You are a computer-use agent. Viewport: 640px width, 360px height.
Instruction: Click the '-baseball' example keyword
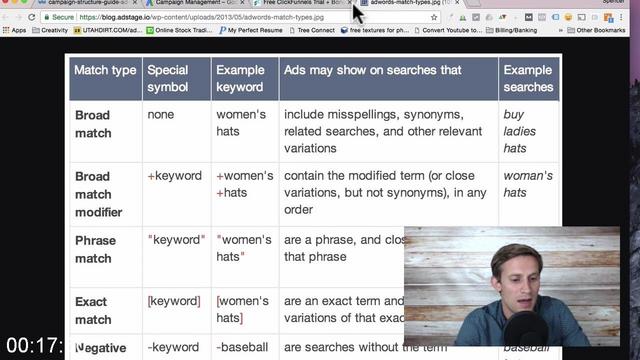[242, 347]
